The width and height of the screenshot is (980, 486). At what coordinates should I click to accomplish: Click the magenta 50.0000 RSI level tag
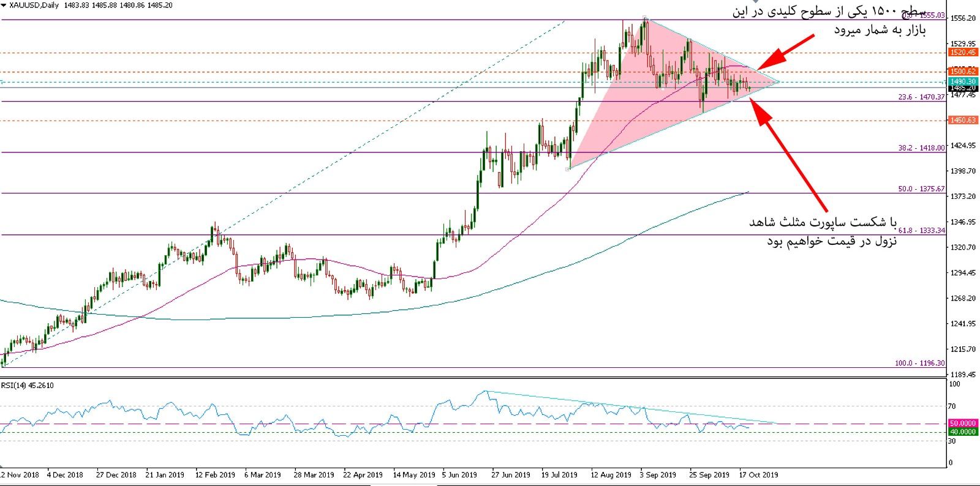[962, 423]
